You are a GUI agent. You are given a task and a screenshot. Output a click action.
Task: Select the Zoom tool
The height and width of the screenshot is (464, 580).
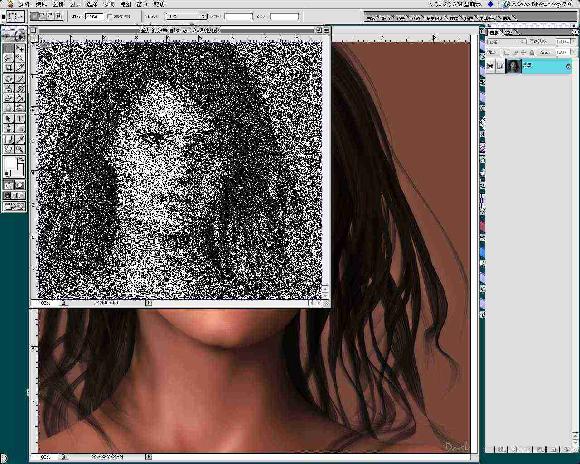[x=20, y=149]
